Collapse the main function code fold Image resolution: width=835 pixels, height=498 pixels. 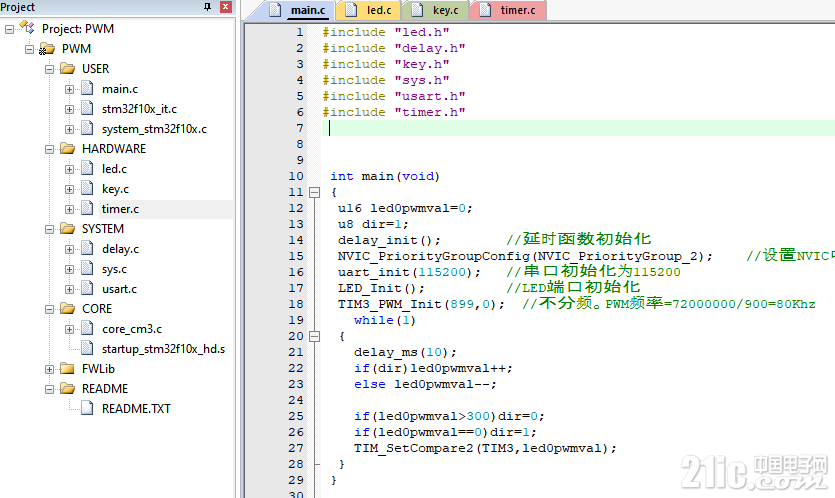[315, 192]
